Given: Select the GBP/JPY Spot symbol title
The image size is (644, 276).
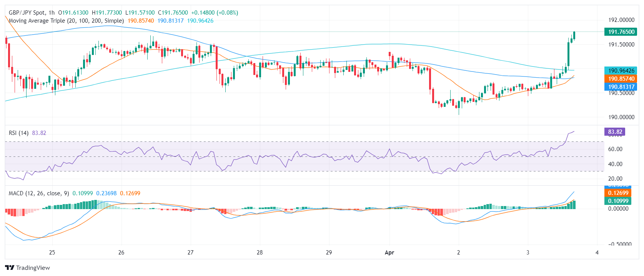Looking at the screenshot, I should 27,13.
